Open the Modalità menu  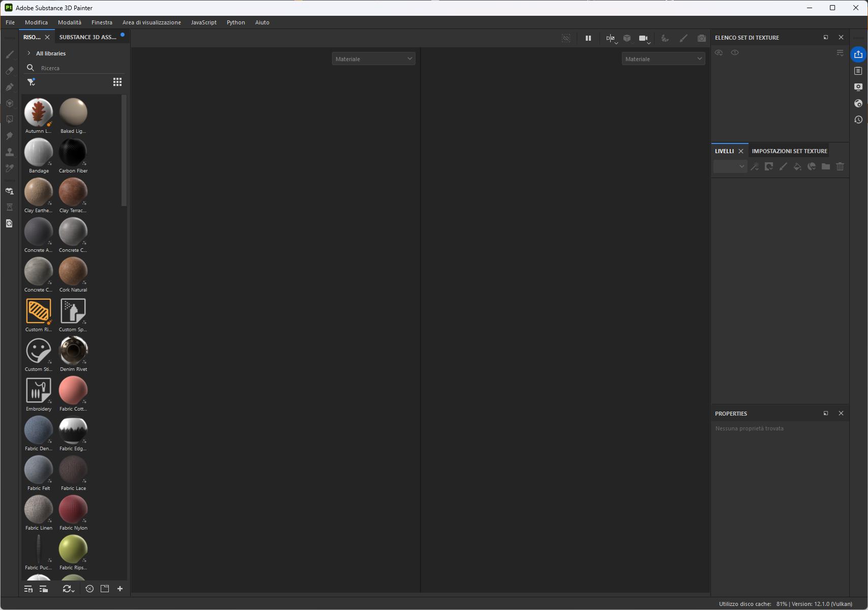click(70, 22)
